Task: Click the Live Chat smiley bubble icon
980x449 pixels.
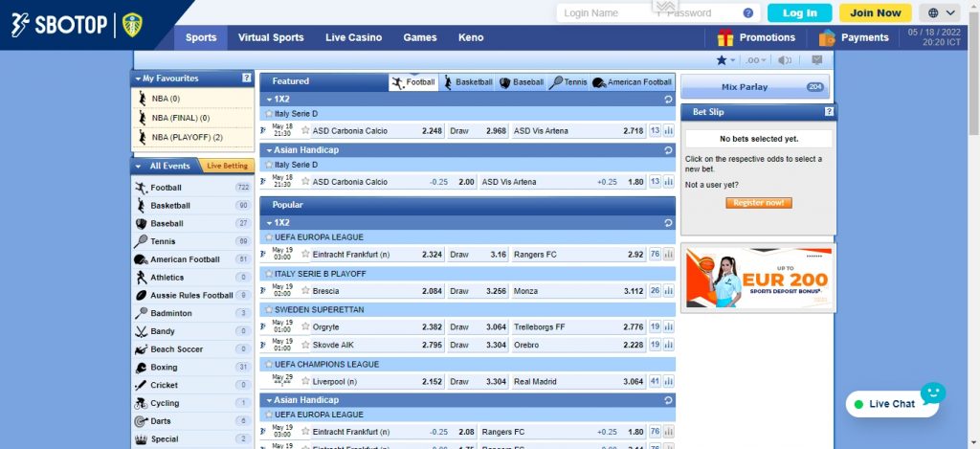Action: click(932, 393)
